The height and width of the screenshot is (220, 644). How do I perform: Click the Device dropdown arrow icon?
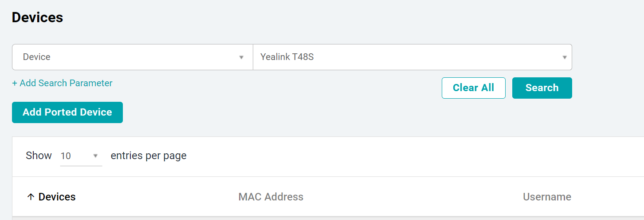(x=241, y=57)
